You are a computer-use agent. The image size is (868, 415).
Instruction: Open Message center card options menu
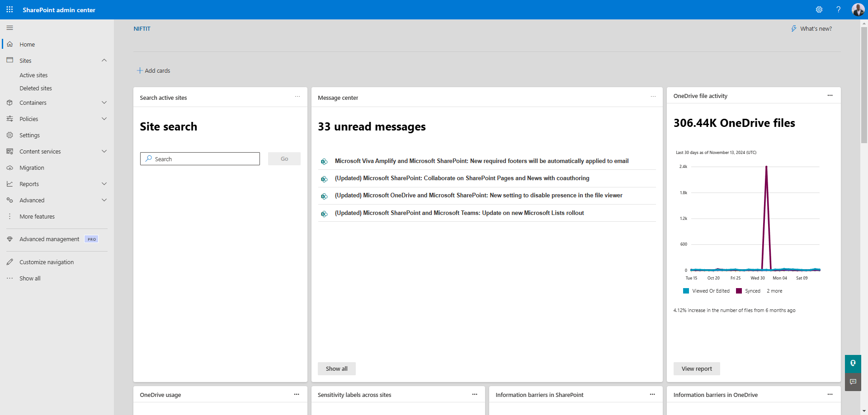point(653,97)
